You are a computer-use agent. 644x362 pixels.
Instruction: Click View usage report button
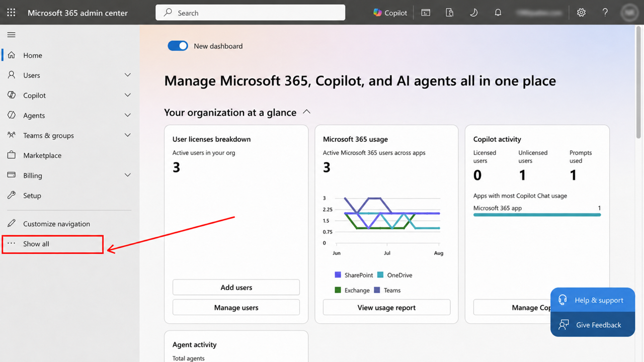click(386, 308)
